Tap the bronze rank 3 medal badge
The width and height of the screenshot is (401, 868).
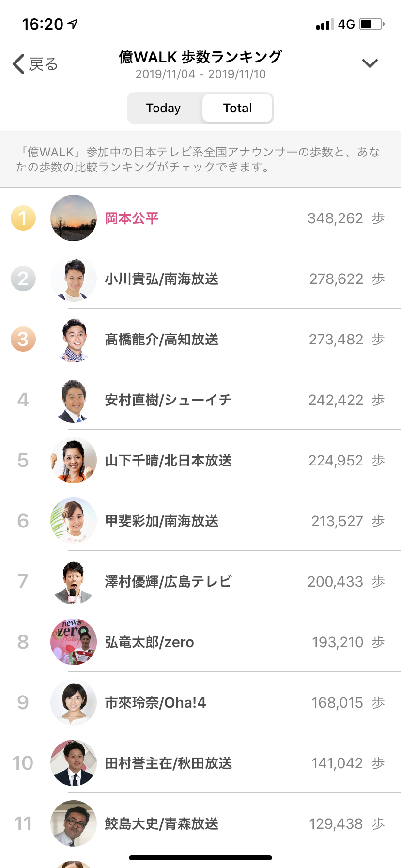[23, 339]
